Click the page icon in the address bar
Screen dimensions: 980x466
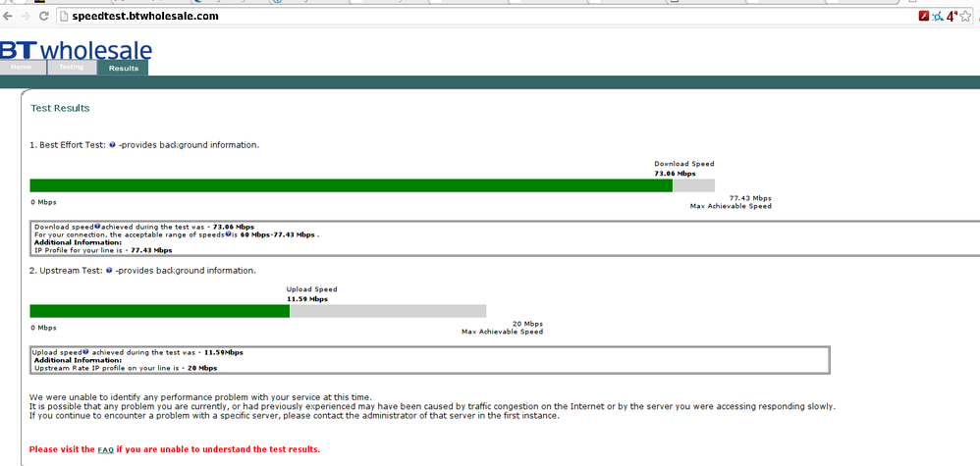pos(64,17)
